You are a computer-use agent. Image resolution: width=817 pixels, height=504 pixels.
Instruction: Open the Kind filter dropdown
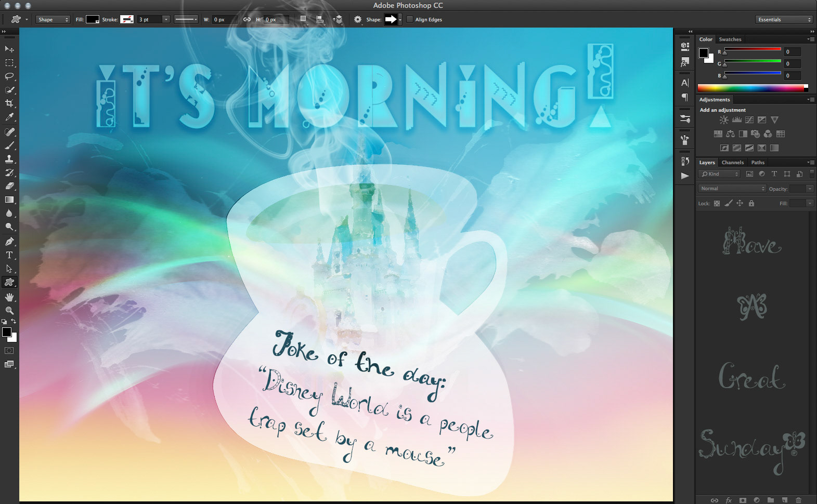point(719,174)
